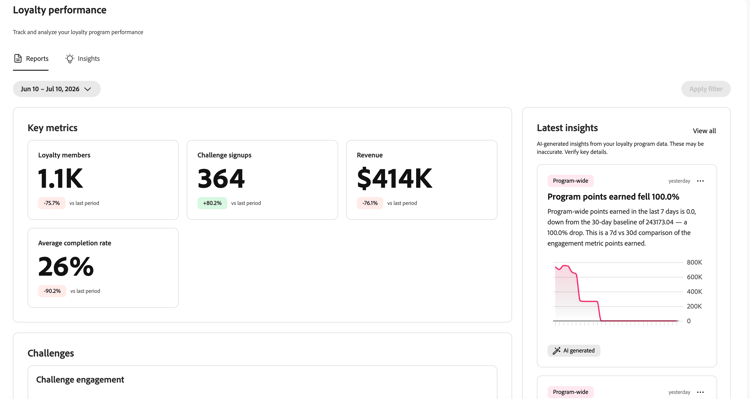Open the Average completion rate card
The image size is (750, 399).
(103, 268)
